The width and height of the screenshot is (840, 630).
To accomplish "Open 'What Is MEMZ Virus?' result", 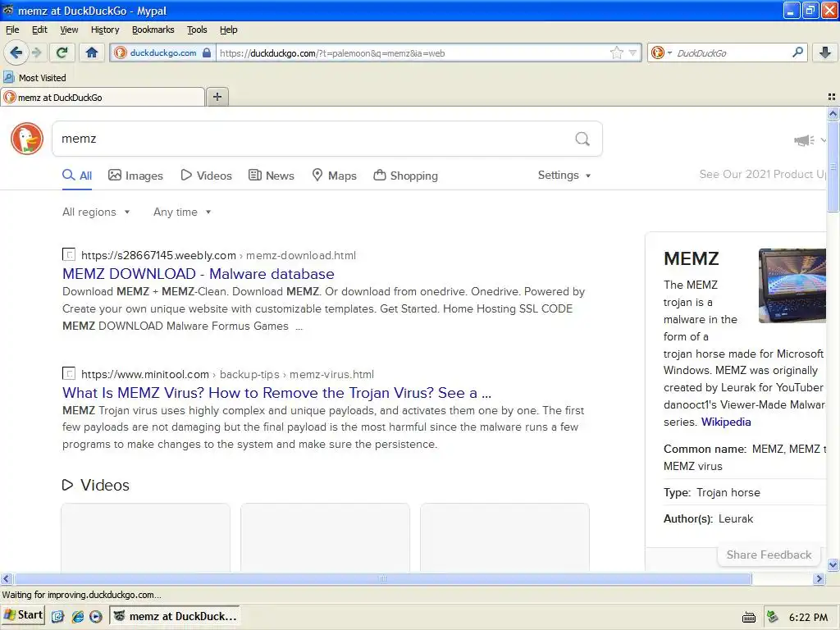I will [276, 393].
